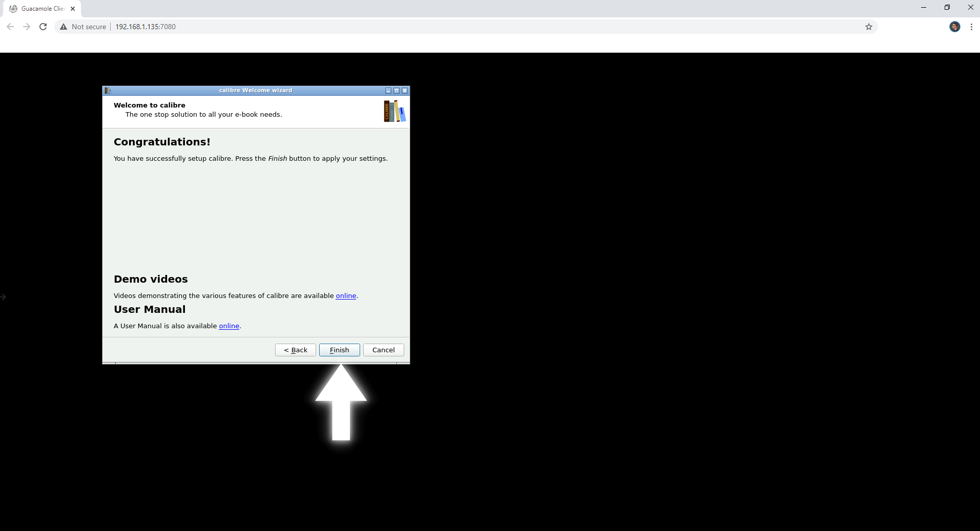This screenshot has height=531, width=980.
Task: Click the calibre wizard title bar app icon
Action: click(108, 91)
